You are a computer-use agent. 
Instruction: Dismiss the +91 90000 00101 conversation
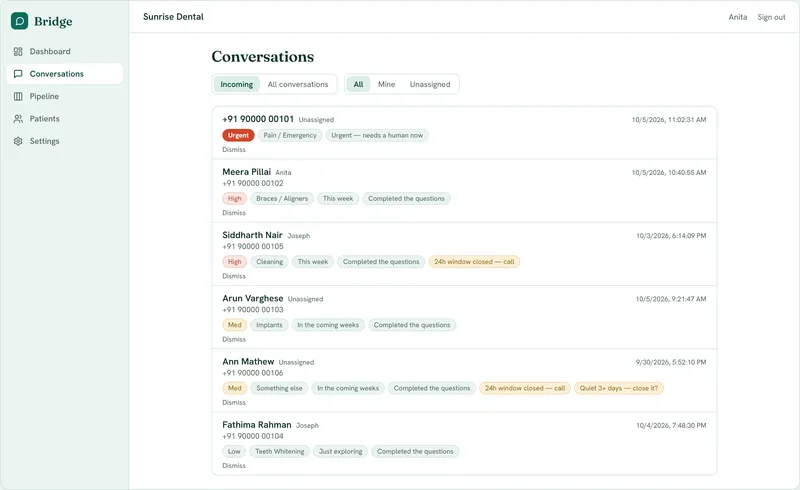234,150
